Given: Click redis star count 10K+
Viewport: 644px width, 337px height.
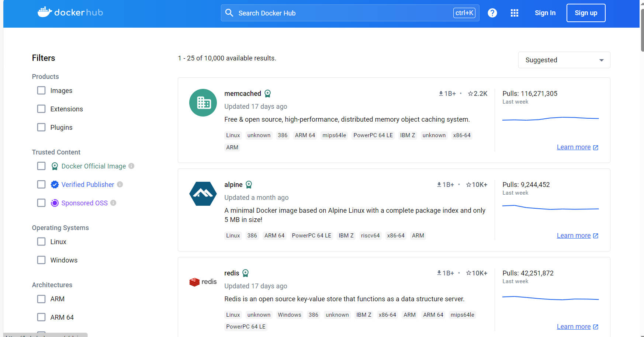Looking at the screenshot, I should pos(477,273).
